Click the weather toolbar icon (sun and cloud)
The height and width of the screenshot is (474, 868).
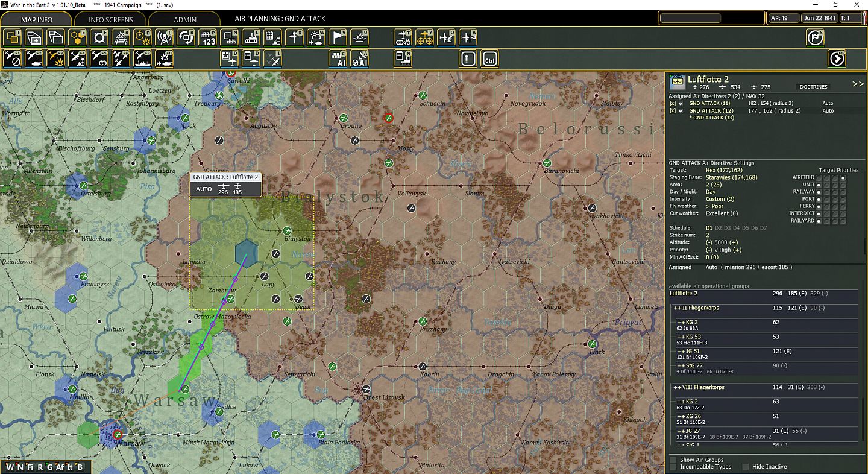click(316, 37)
